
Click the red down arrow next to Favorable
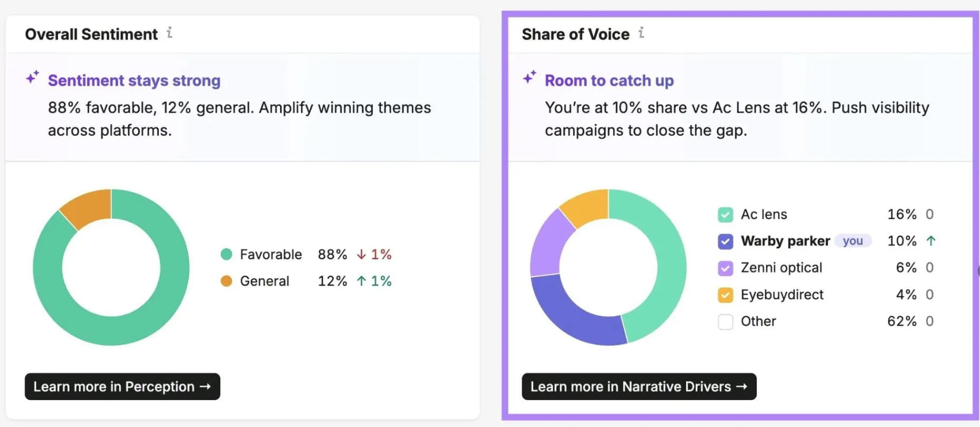click(361, 255)
